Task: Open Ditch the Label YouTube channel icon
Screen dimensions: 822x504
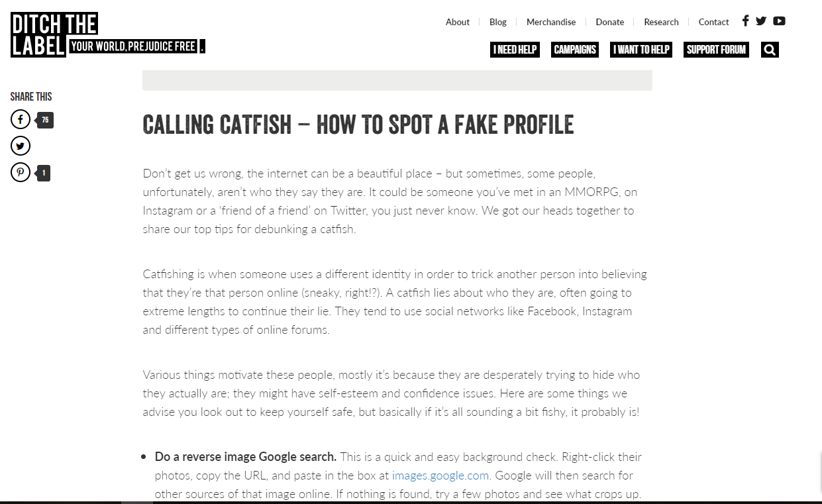Action: 779,21
